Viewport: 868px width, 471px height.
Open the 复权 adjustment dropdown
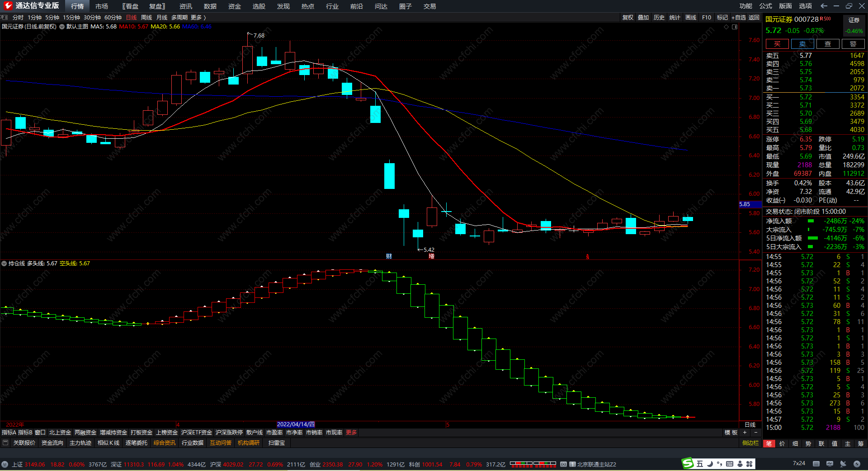pos(628,17)
